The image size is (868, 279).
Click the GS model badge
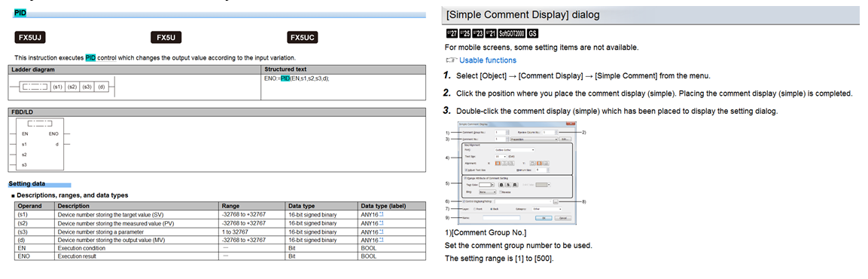(532, 33)
